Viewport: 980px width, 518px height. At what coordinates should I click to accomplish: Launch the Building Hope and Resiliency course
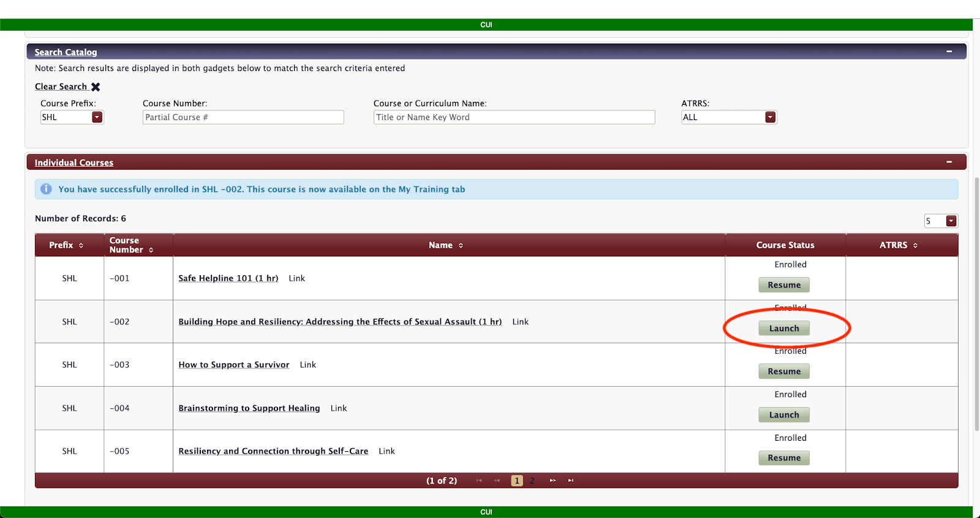[x=784, y=329]
